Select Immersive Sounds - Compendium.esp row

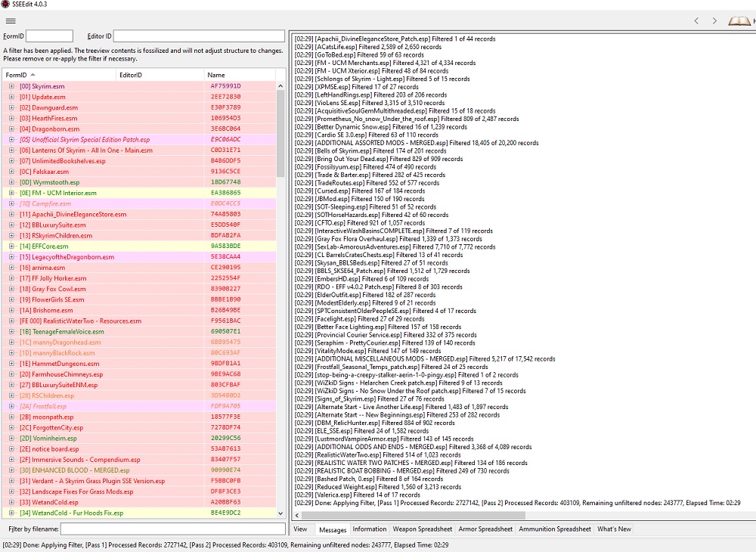[139, 460]
